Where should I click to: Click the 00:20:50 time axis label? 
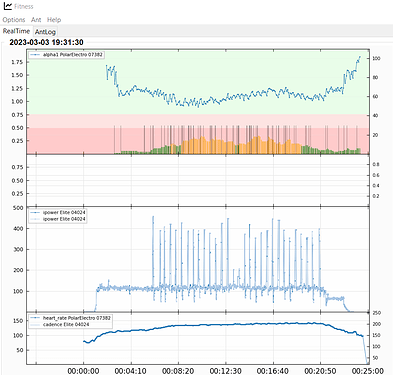click(320, 371)
